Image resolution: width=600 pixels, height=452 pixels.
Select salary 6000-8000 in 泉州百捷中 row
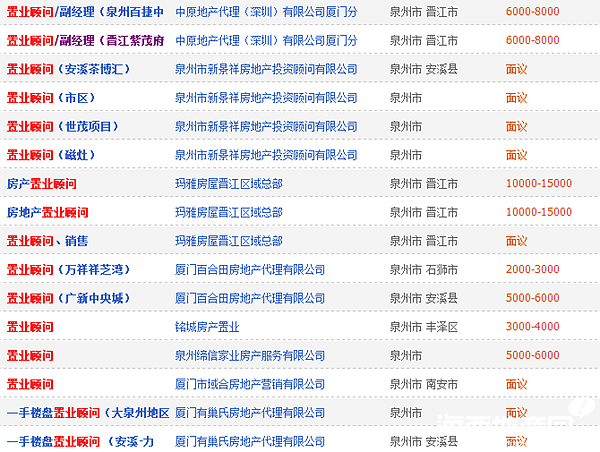(x=533, y=11)
